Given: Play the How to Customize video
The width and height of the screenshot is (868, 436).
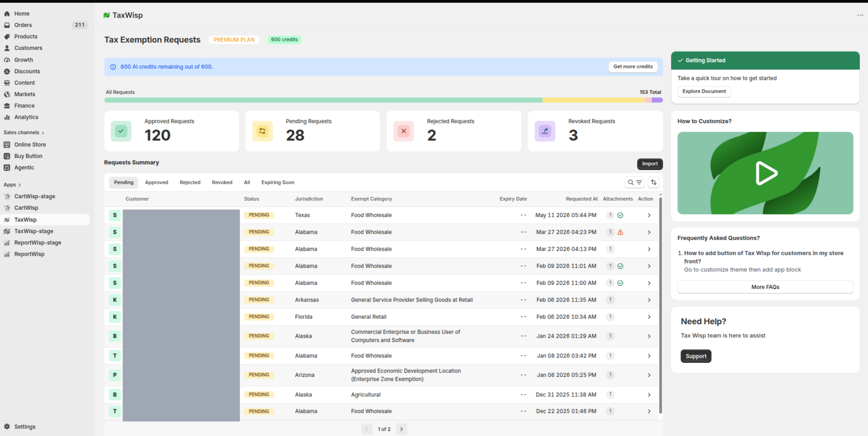Looking at the screenshot, I should pos(766,173).
